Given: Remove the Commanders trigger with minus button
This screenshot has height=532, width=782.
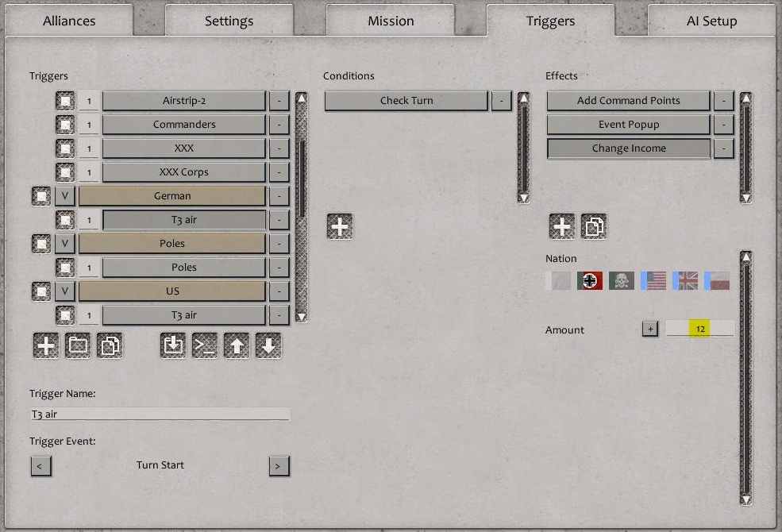Looking at the screenshot, I should [x=279, y=125].
